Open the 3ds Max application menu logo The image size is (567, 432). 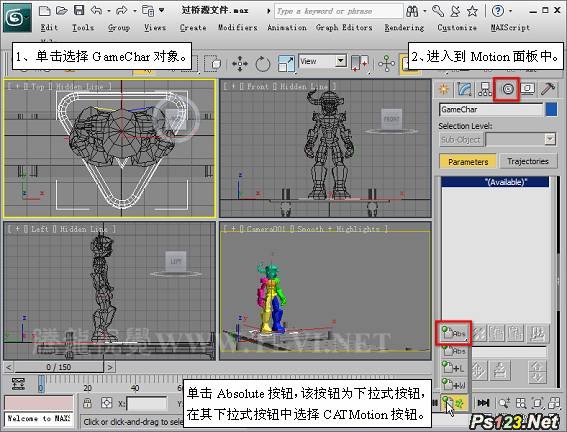click(17, 17)
